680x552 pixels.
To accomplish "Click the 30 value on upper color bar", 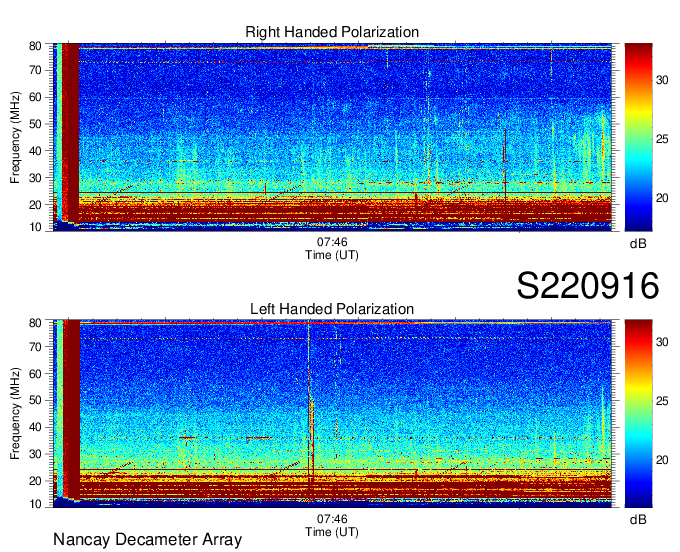I will click(662, 80).
